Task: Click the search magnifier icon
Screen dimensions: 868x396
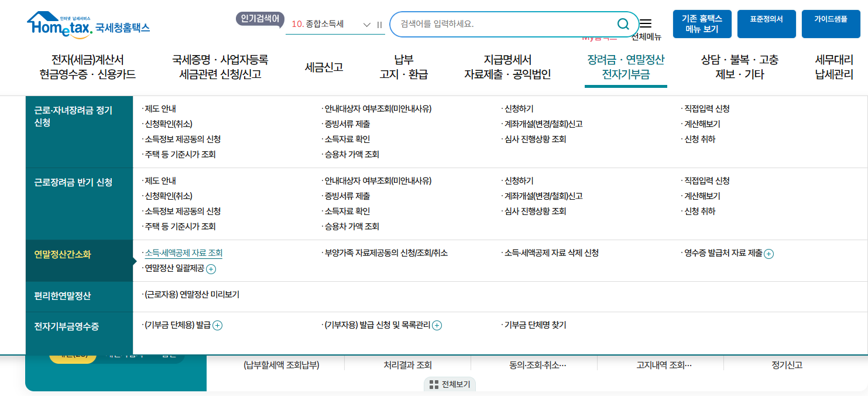Action: [623, 24]
